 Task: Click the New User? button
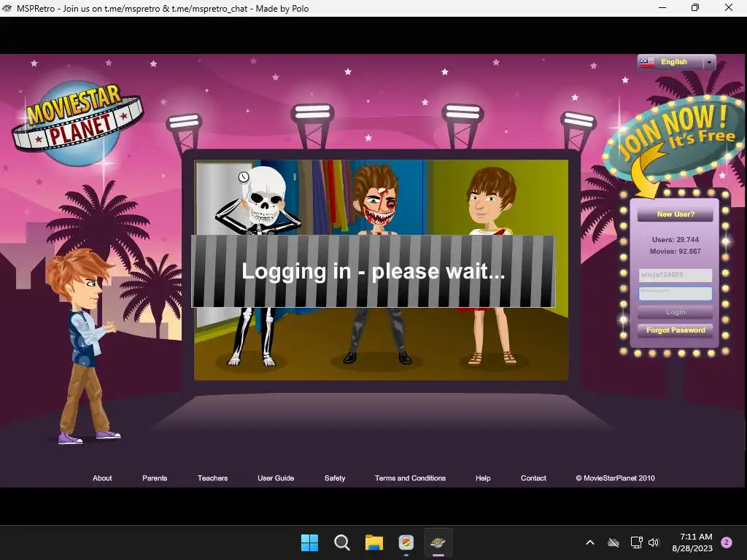[675, 214]
